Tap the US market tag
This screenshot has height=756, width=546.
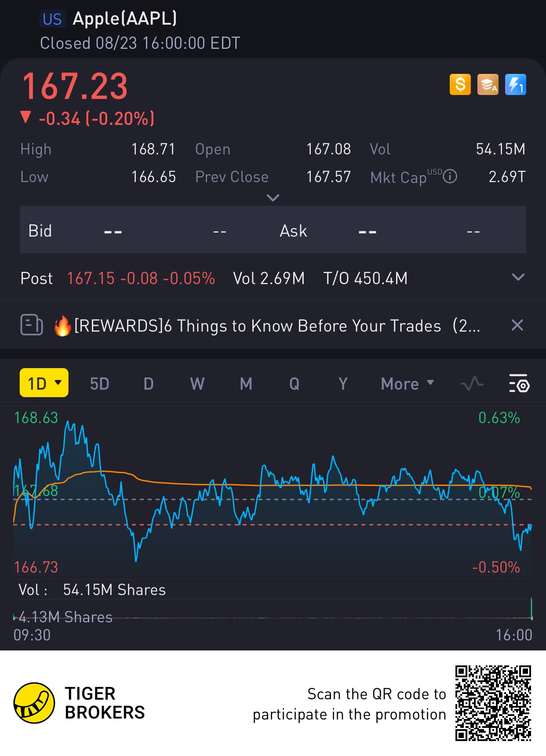pyautogui.click(x=52, y=19)
